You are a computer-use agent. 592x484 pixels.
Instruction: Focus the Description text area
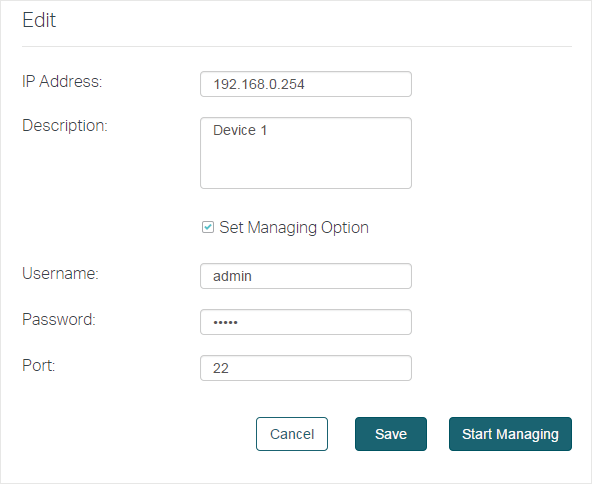[306, 153]
